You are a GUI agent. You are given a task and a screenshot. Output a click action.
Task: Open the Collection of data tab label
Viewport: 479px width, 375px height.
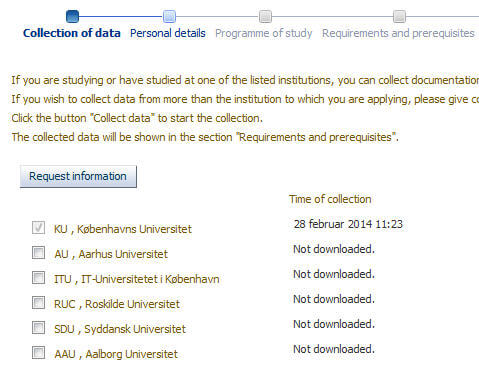(x=72, y=33)
